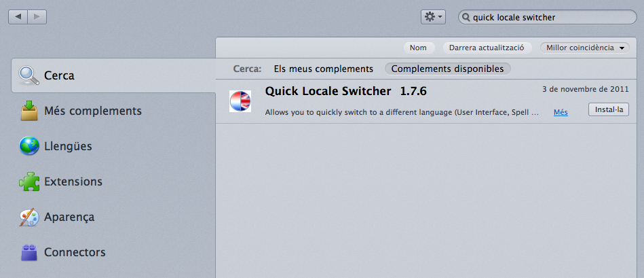The width and height of the screenshot is (644, 278).
Task: Open the Millor coincidència sort dropdown
Action: [x=585, y=48]
